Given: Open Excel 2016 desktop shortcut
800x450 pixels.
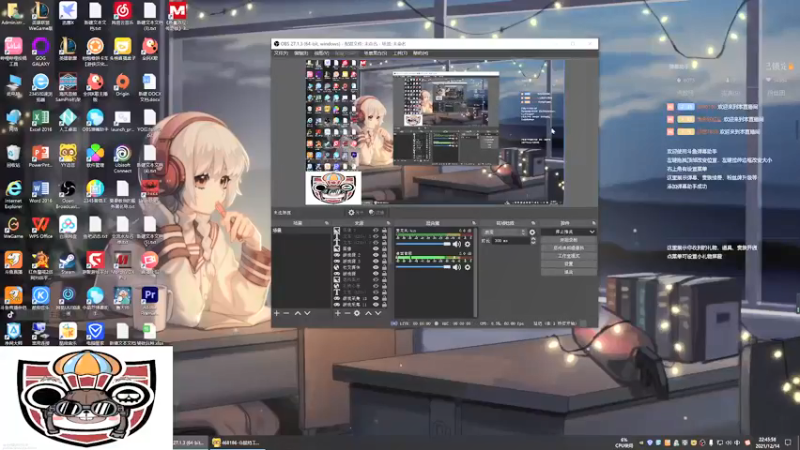Looking at the screenshot, I should coord(40,121).
